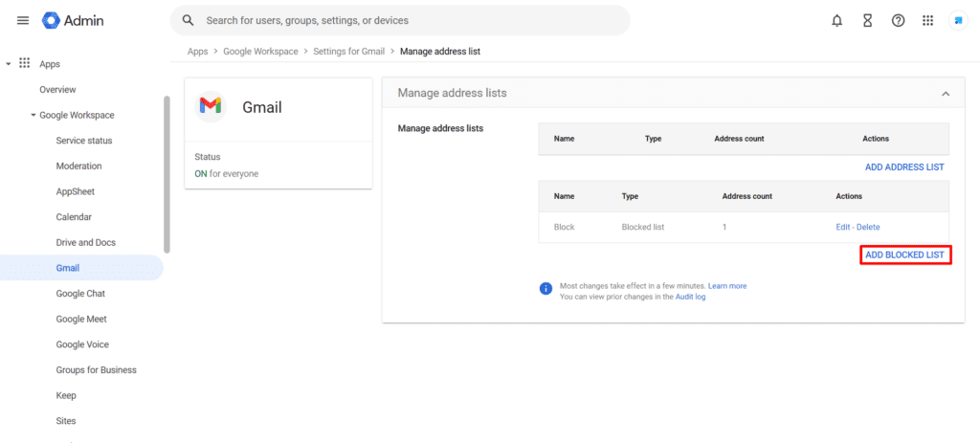Open Google Meet settings

[x=81, y=320]
